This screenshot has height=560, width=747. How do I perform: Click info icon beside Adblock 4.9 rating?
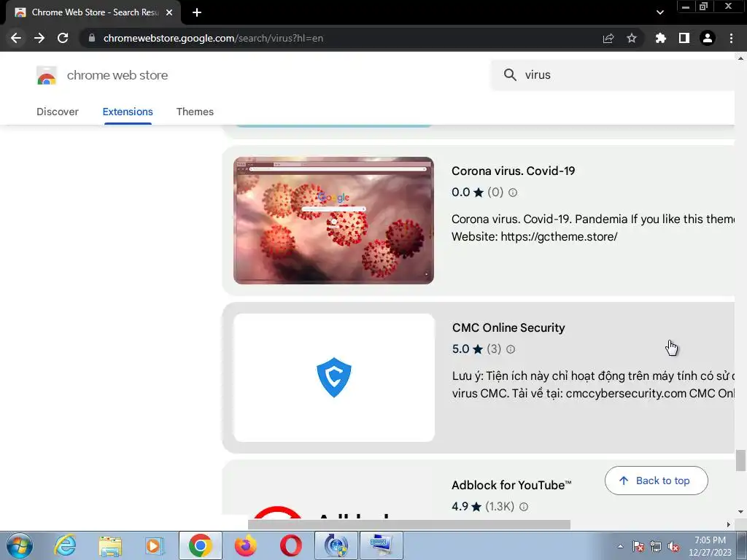coord(524,507)
